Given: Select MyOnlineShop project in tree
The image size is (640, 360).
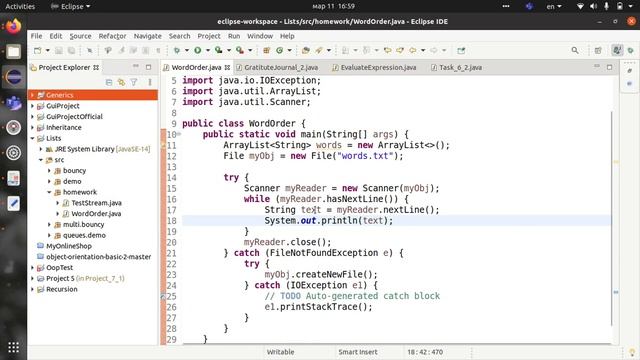Looking at the screenshot, I should tap(69, 246).
